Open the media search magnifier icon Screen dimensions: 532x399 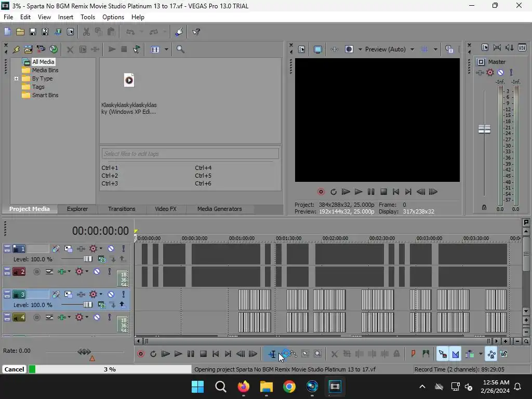(180, 49)
